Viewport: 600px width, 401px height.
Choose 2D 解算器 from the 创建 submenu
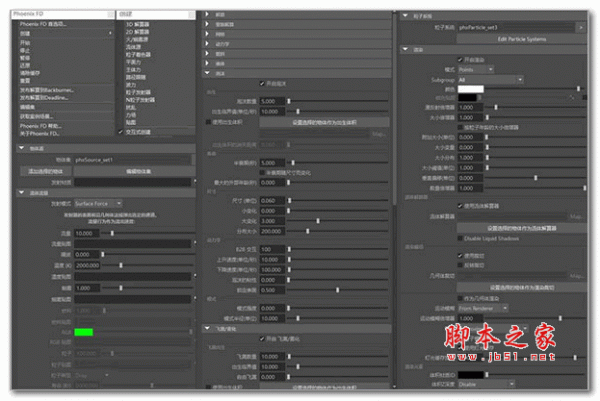[x=137, y=32]
